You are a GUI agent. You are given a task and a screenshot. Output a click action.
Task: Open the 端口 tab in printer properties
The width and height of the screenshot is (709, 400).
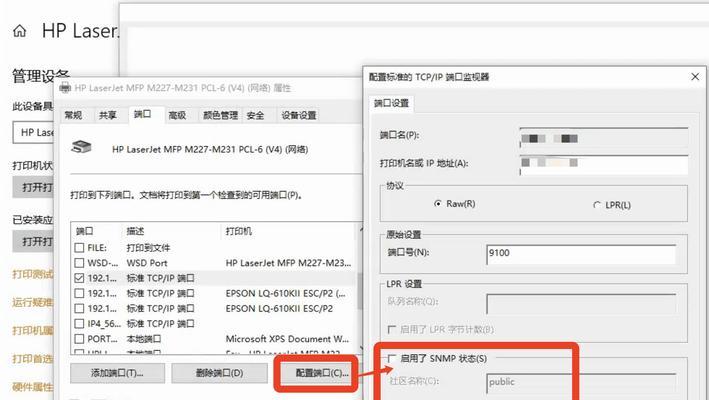[x=142, y=114]
